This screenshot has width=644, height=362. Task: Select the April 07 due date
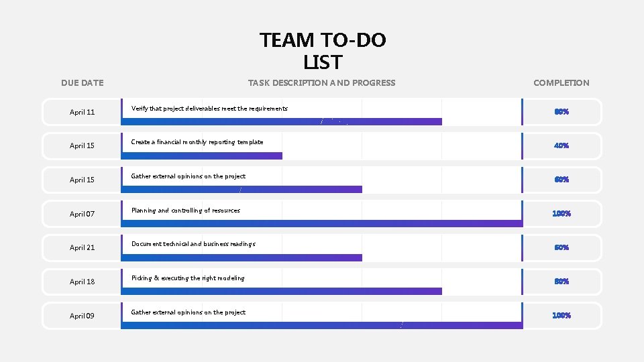click(x=82, y=214)
